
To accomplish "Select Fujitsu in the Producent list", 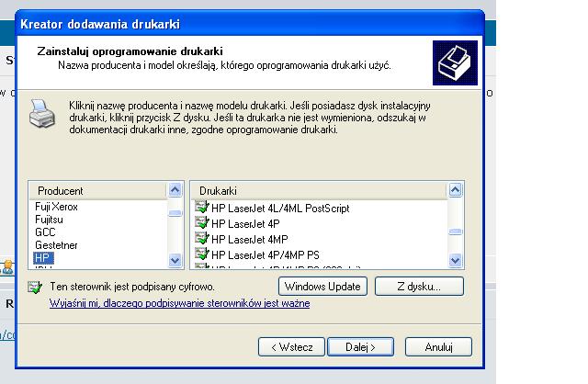I will tap(49, 220).
